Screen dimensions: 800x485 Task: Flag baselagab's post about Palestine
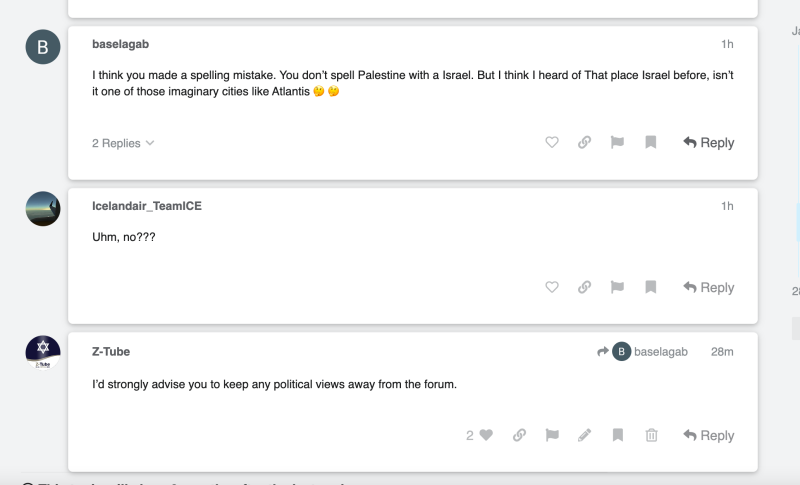(617, 142)
